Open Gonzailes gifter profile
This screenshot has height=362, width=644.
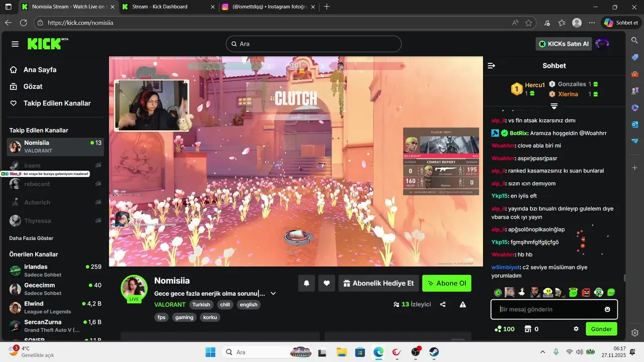tap(572, 84)
